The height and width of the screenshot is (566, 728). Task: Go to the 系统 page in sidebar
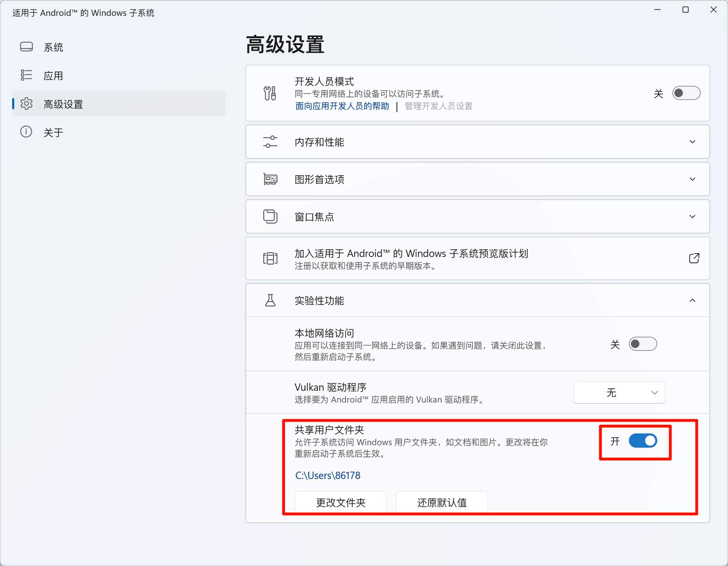click(53, 47)
